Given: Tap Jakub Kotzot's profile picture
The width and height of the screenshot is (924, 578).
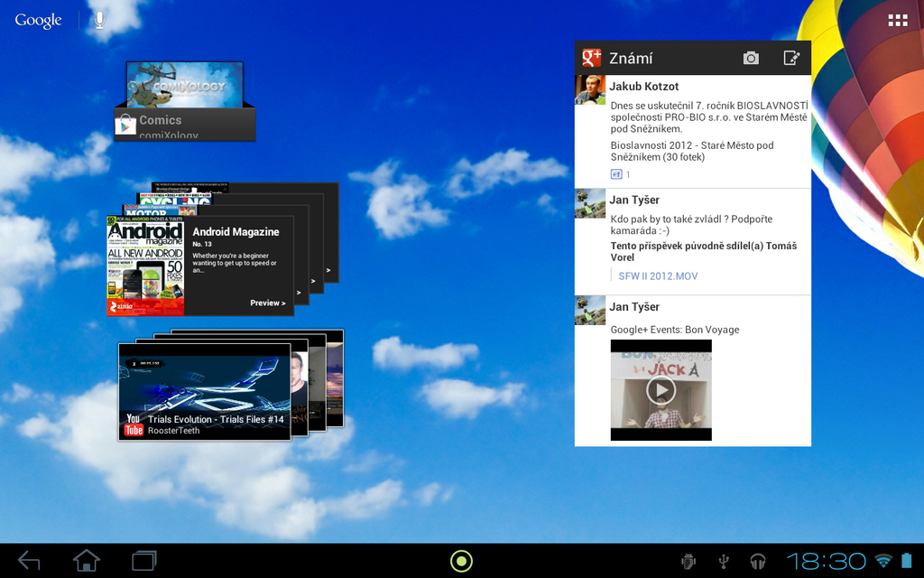Looking at the screenshot, I should [589, 89].
